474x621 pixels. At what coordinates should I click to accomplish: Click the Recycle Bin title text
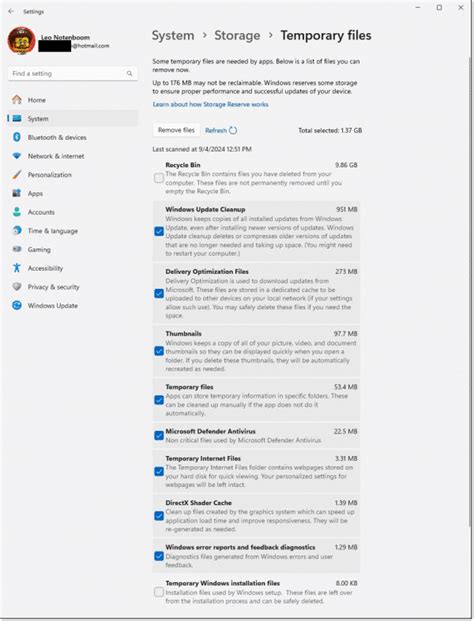tap(183, 165)
